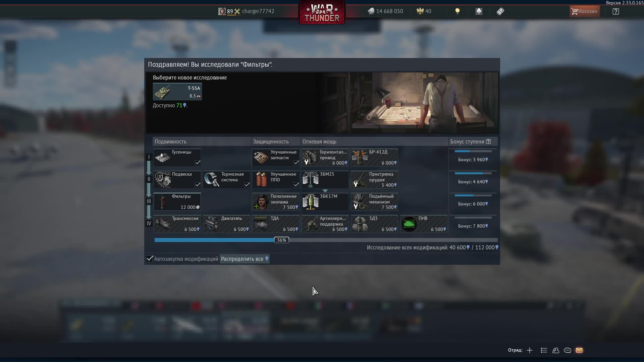Open the Магазин shop menu
Image resolution: width=644 pixels, height=362 pixels.
(x=584, y=11)
